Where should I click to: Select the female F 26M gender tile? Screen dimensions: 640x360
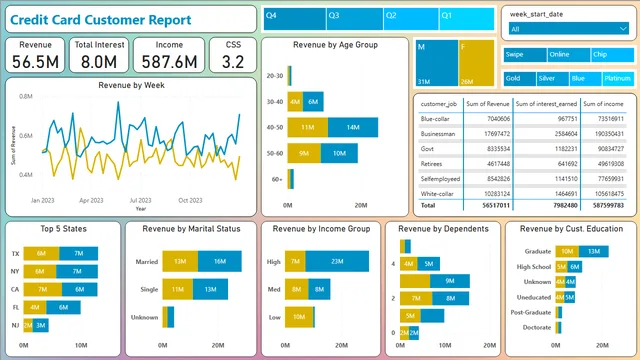(476, 63)
